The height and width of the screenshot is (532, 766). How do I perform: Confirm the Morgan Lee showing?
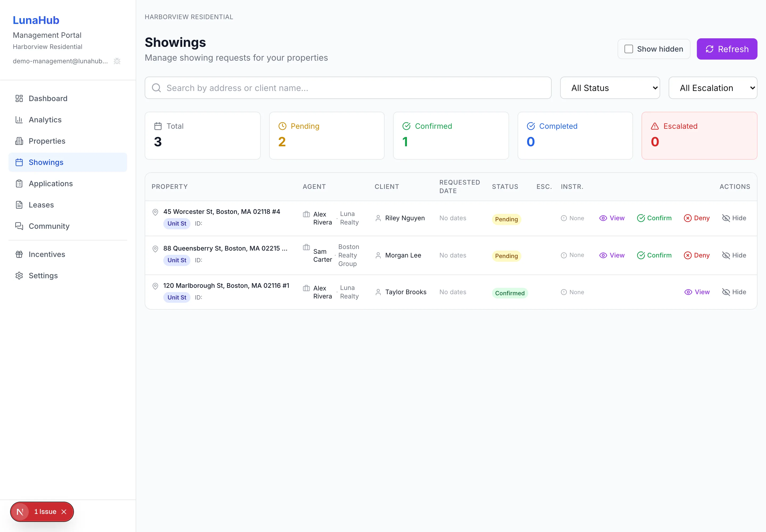point(654,255)
